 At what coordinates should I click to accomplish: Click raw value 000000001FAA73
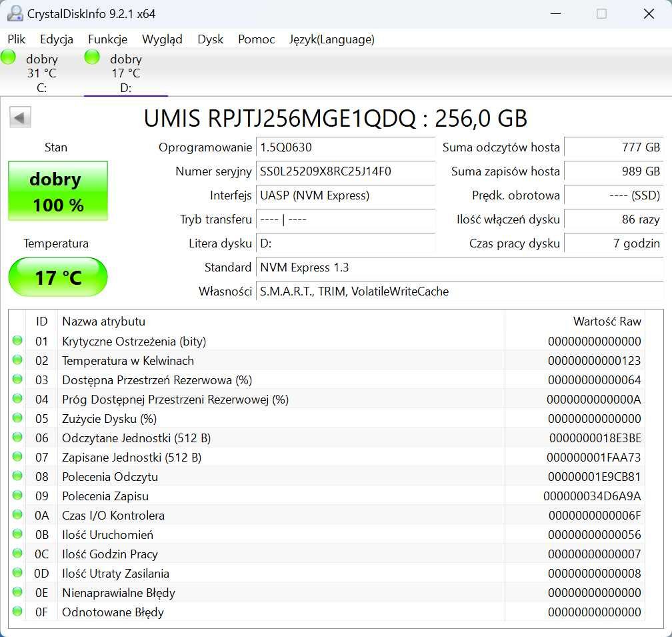point(593,458)
